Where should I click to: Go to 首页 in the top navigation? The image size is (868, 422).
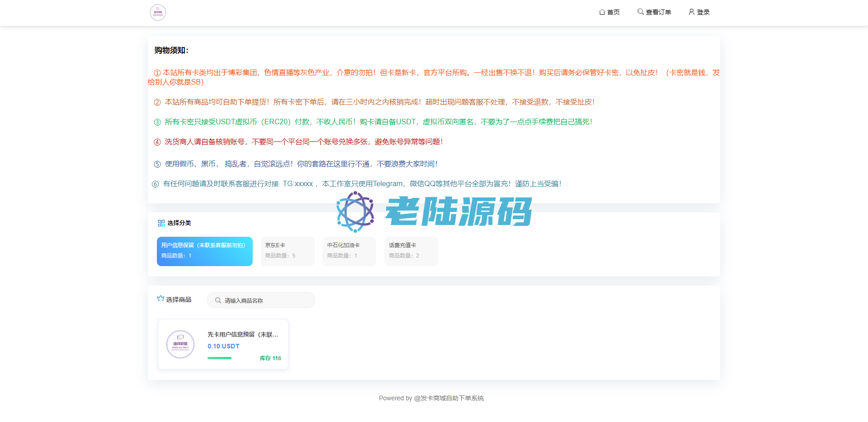tap(613, 12)
